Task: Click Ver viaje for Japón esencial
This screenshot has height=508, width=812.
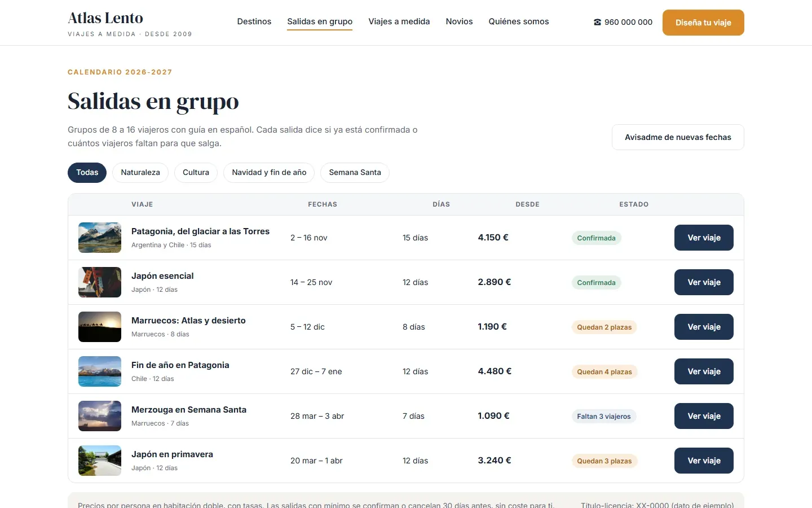Action: click(x=704, y=282)
